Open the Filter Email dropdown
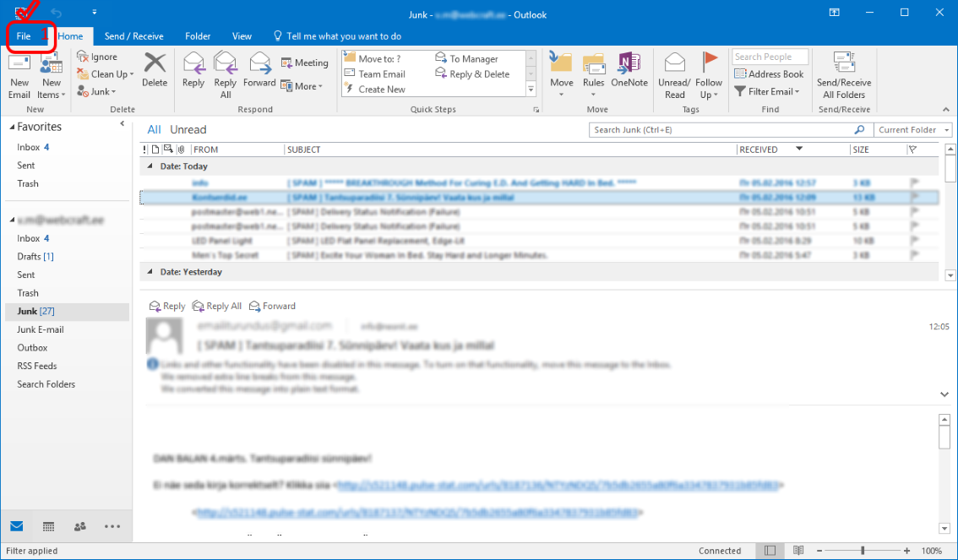 pyautogui.click(x=767, y=91)
